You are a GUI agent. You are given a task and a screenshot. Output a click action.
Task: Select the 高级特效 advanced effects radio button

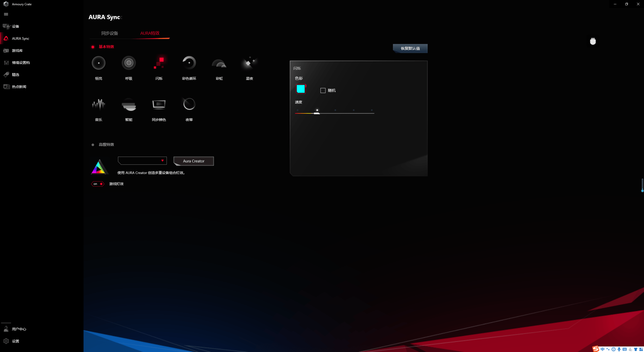[x=93, y=145]
